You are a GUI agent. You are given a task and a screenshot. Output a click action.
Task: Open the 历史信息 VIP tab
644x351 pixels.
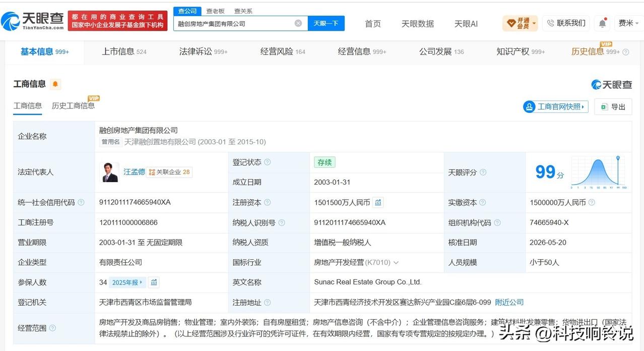pos(596,51)
